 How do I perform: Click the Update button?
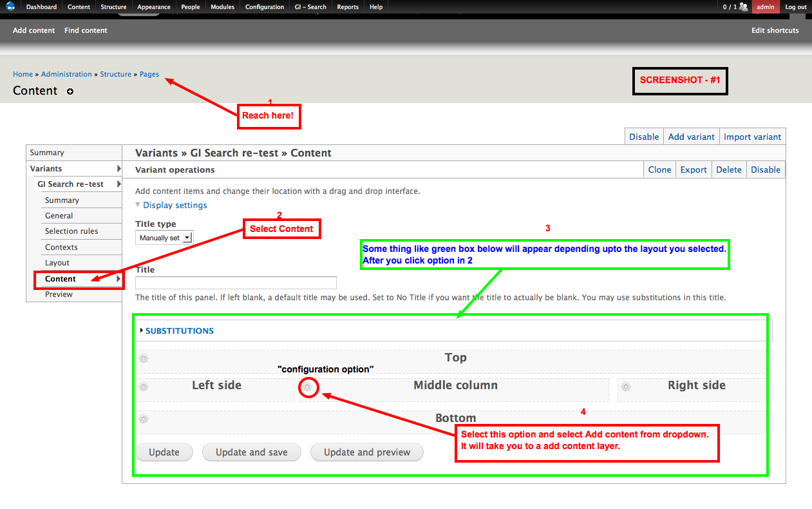tap(164, 452)
